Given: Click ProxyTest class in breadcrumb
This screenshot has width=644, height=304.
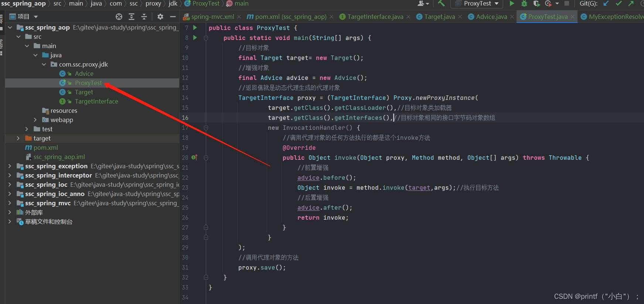Looking at the screenshot, I should (x=202, y=4).
